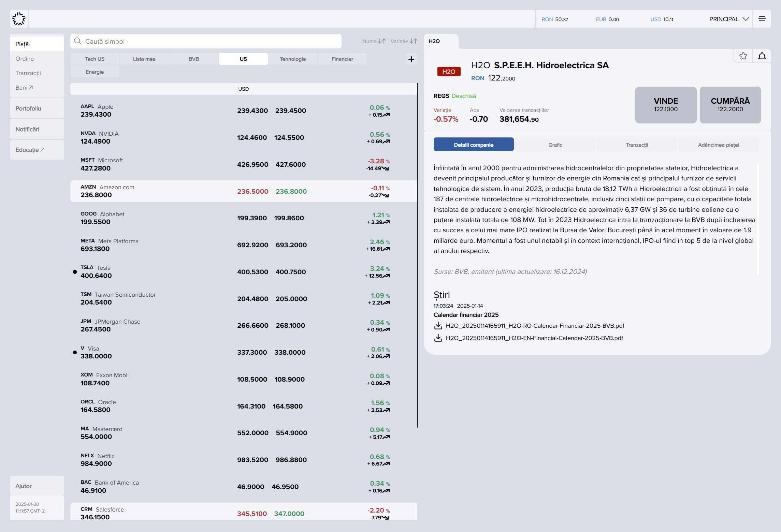The image size is (781, 532).
Task: Open the Financiar watchlist tab
Action: click(x=342, y=59)
